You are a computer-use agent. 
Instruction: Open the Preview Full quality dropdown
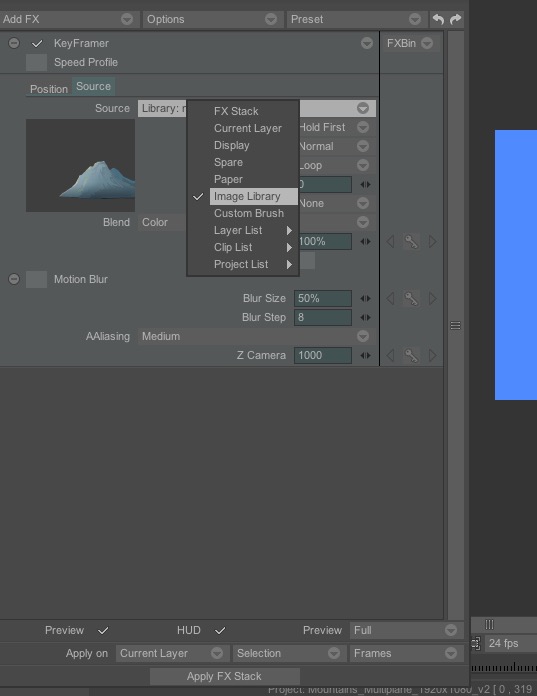pos(407,630)
